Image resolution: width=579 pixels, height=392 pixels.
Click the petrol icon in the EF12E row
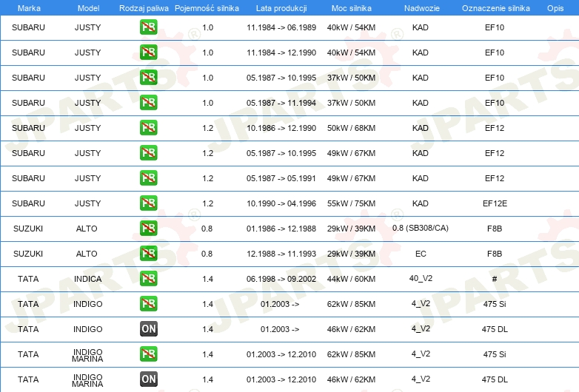coord(148,203)
